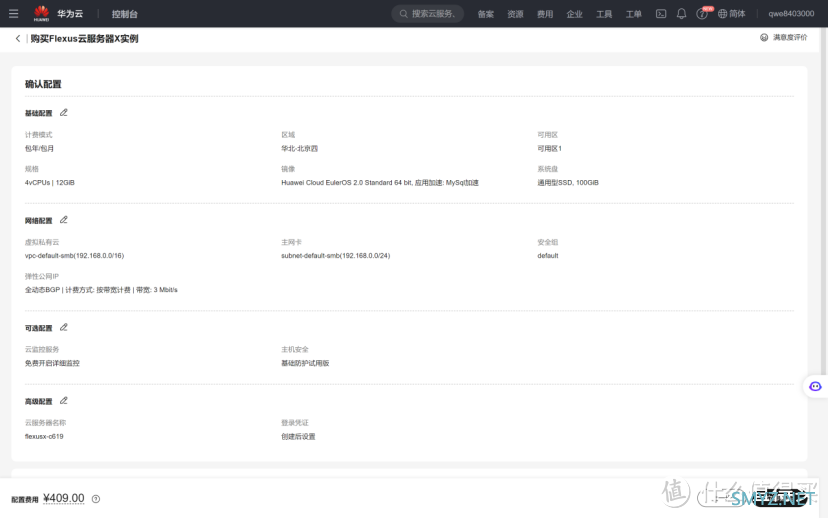Focus the 搜索云服务 search field
Screen dimensions: 828x518
pos(428,14)
